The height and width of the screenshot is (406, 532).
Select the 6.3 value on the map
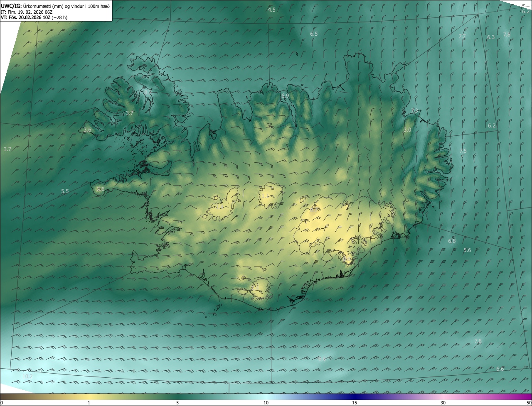[491, 37]
